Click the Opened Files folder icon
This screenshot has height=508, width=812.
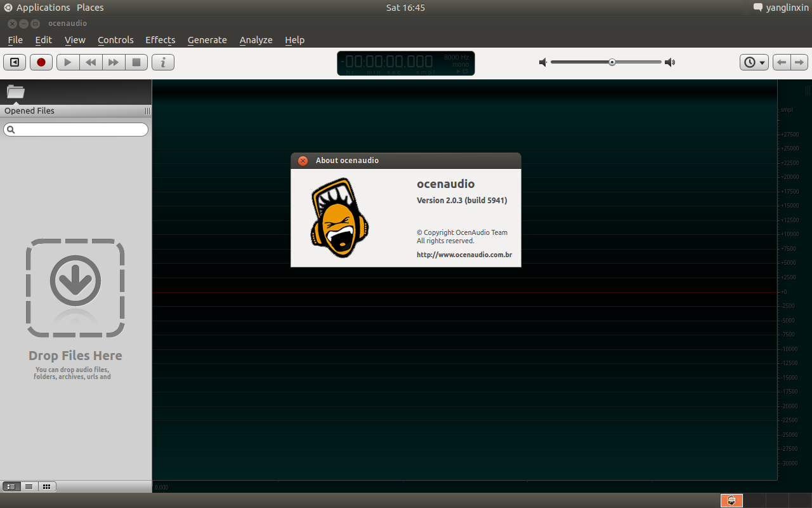[x=15, y=91]
